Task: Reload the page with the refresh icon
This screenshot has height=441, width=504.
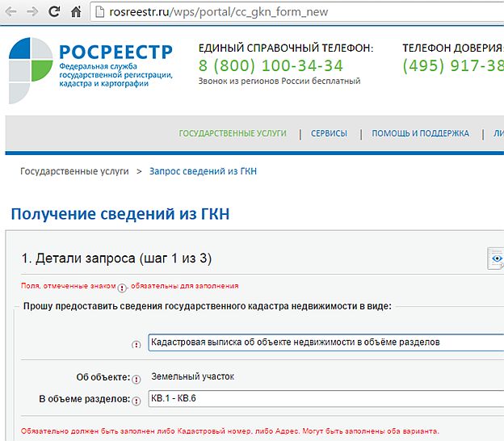Action: point(53,12)
